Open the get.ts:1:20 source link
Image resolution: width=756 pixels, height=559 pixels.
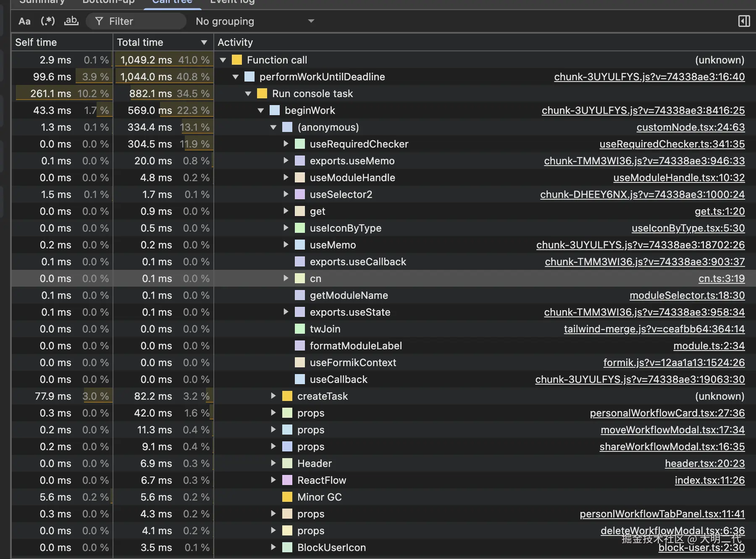click(719, 211)
